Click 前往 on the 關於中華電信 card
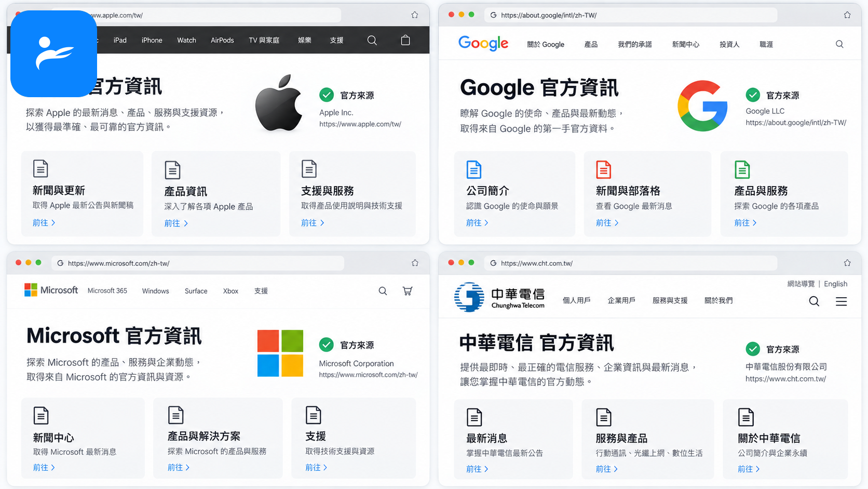This screenshot has width=868, height=489. [x=749, y=469]
